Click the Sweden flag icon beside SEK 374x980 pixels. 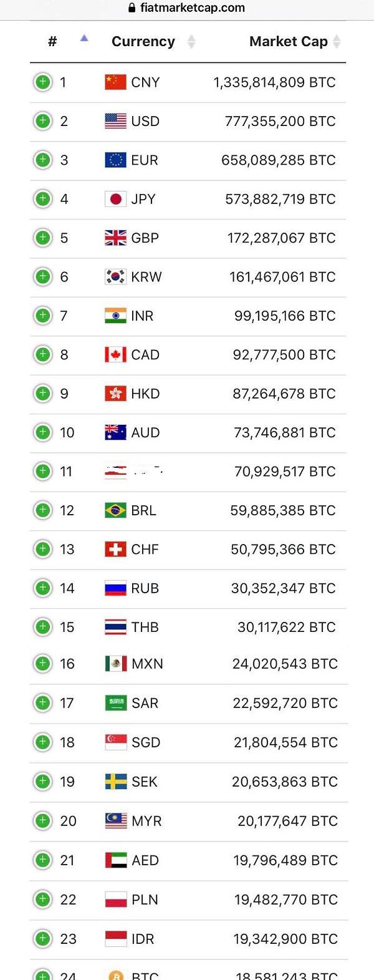[x=115, y=782]
